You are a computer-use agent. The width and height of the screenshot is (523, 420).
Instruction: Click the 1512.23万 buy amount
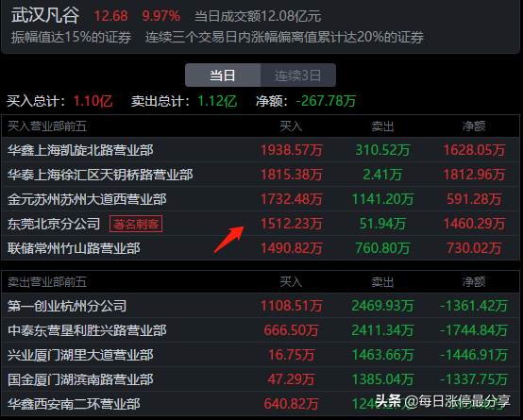click(x=291, y=224)
